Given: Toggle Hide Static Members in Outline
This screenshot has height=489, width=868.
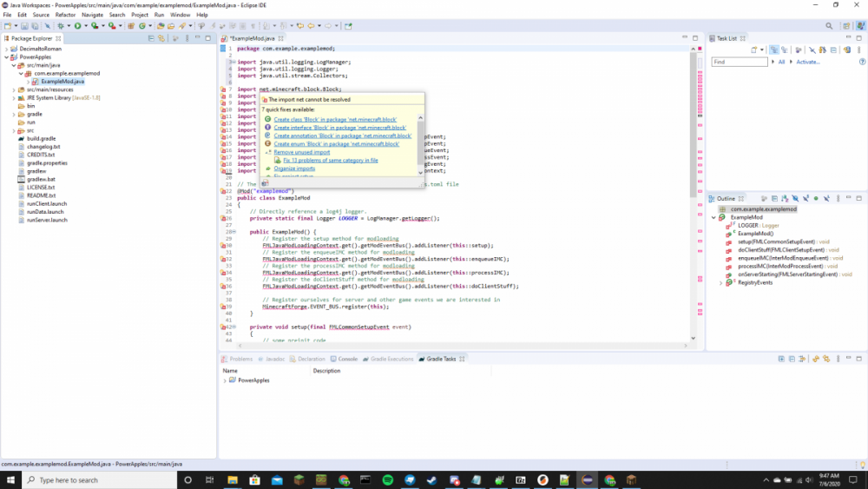Looking at the screenshot, I should point(806,198).
